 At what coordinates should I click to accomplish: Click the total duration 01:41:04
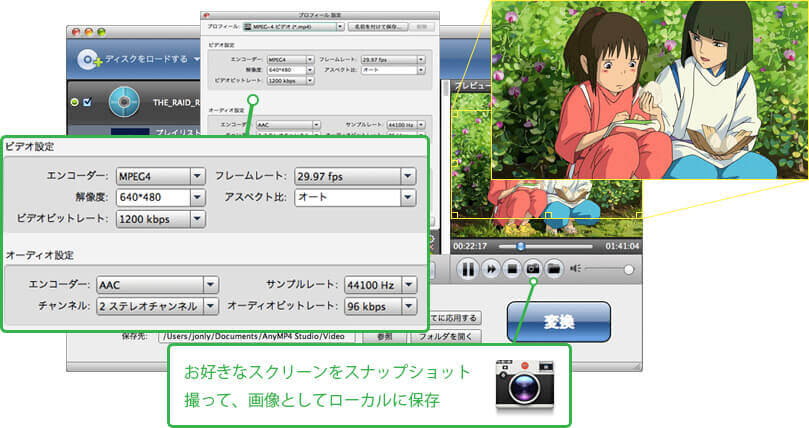tap(622, 246)
